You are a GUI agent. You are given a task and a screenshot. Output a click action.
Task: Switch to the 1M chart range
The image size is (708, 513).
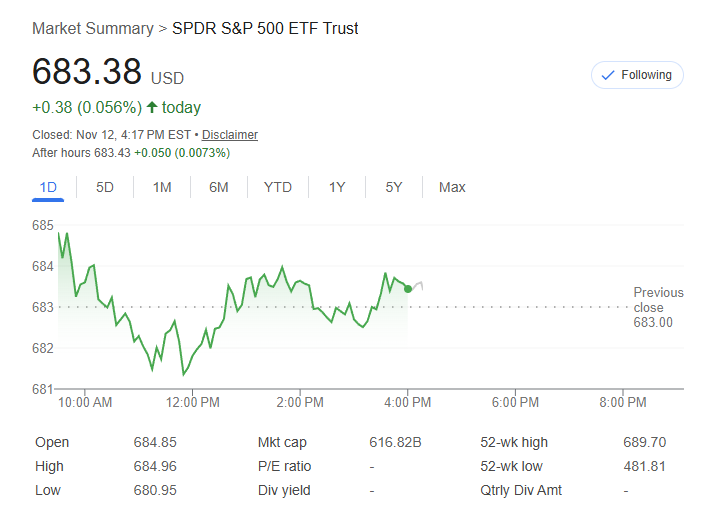pyautogui.click(x=162, y=187)
